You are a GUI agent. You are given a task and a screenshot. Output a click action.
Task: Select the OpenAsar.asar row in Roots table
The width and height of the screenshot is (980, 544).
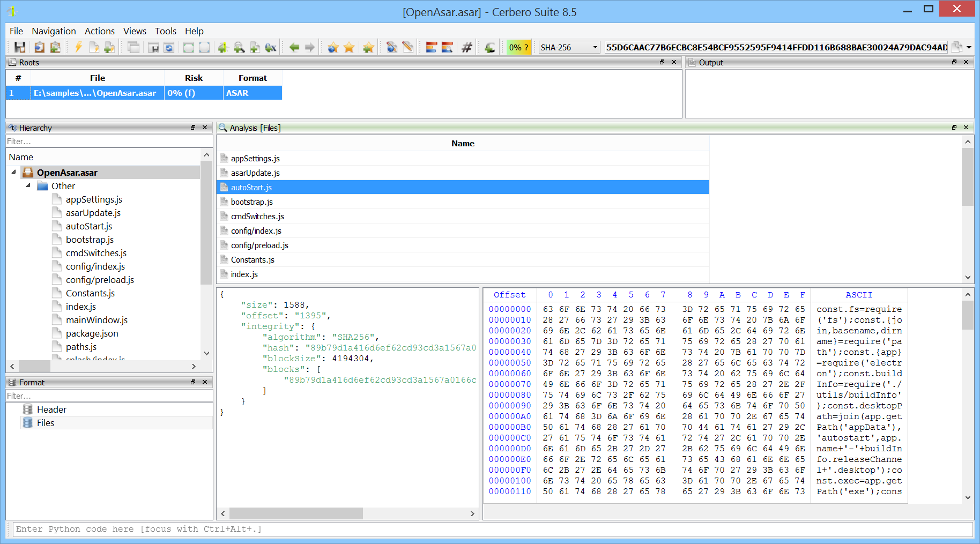pyautogui.click(x=144, y=93)
